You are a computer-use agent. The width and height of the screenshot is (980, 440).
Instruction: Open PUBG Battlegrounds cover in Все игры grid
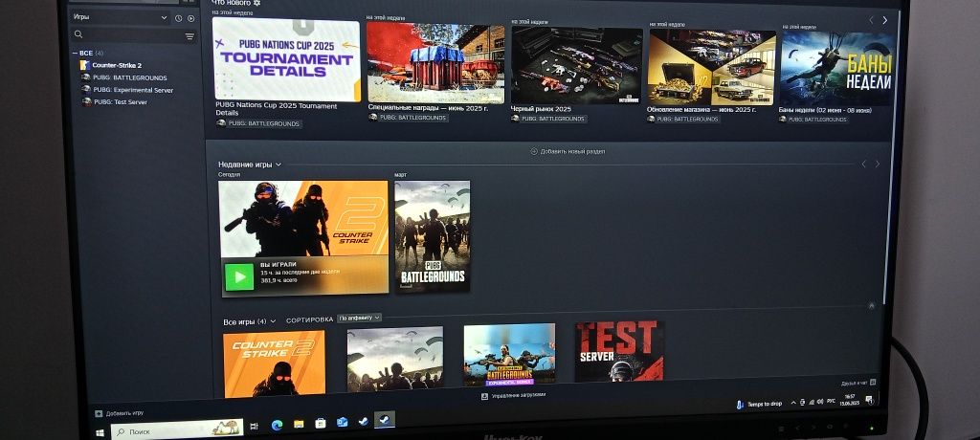[395, 358]
